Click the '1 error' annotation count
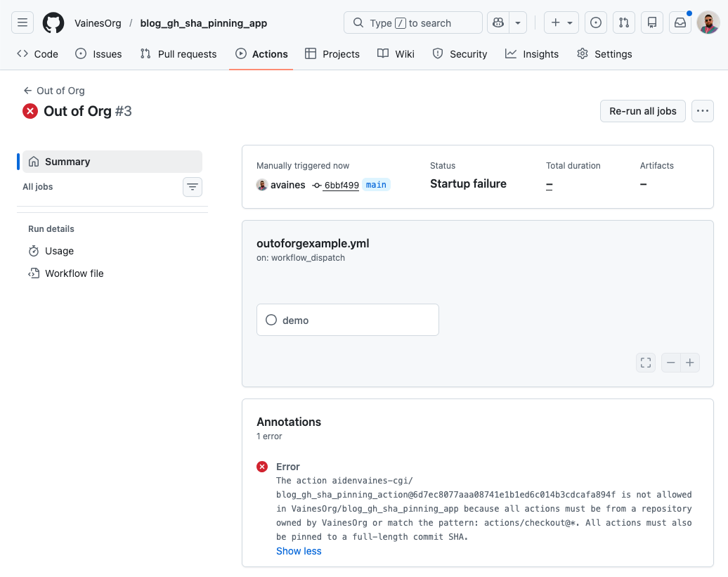The height and width of the screenshot is (577, 728). pyautogui.click(x=269, y=436)
